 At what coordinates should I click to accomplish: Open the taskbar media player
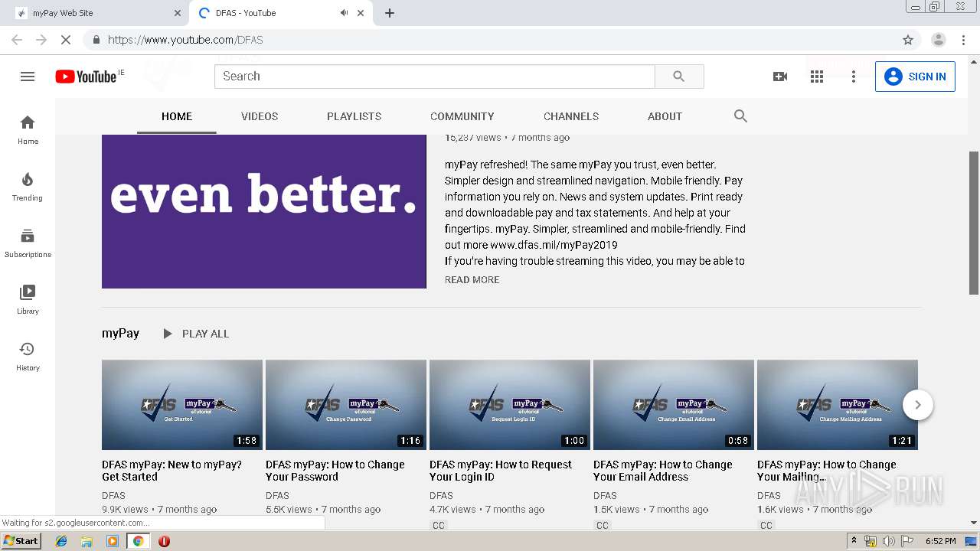112,541
